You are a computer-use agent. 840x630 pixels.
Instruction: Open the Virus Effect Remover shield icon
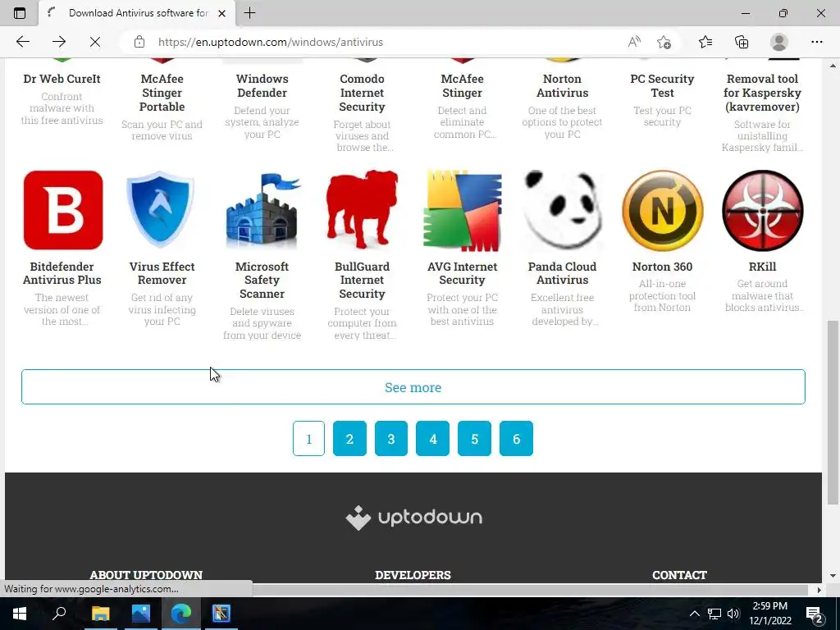pyautogui.click(x=162, y=210)
